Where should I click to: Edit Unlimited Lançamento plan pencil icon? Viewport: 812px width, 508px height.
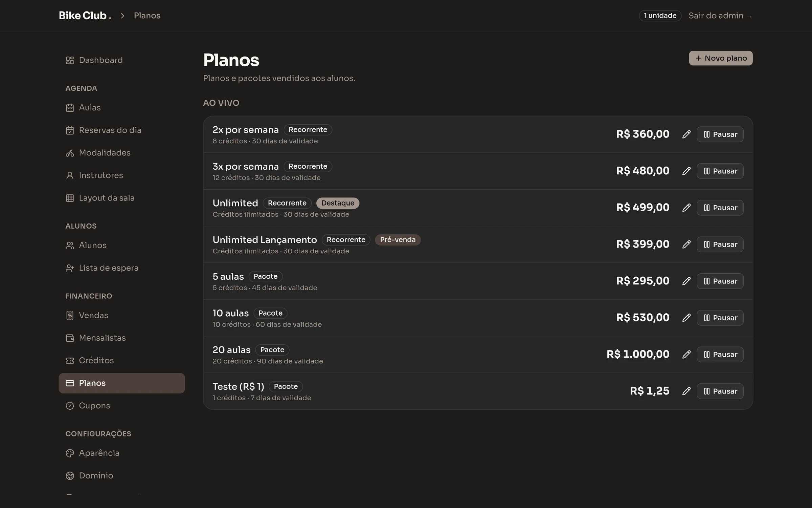tap(686, 245)
